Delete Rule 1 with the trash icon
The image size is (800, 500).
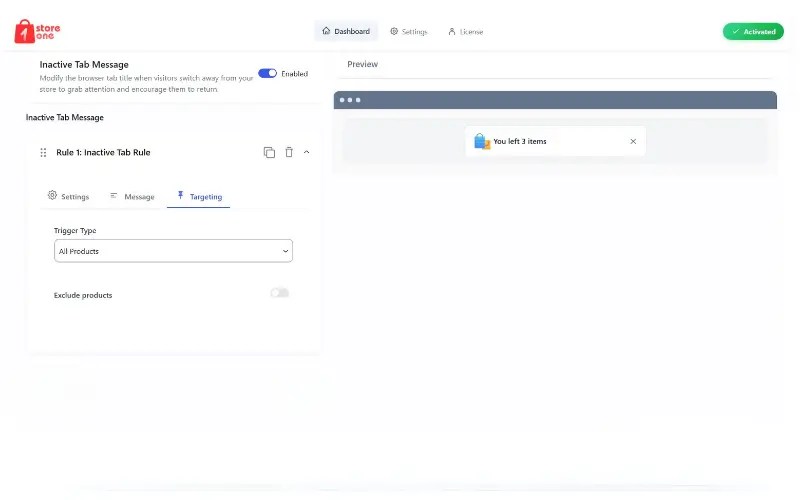289,152
